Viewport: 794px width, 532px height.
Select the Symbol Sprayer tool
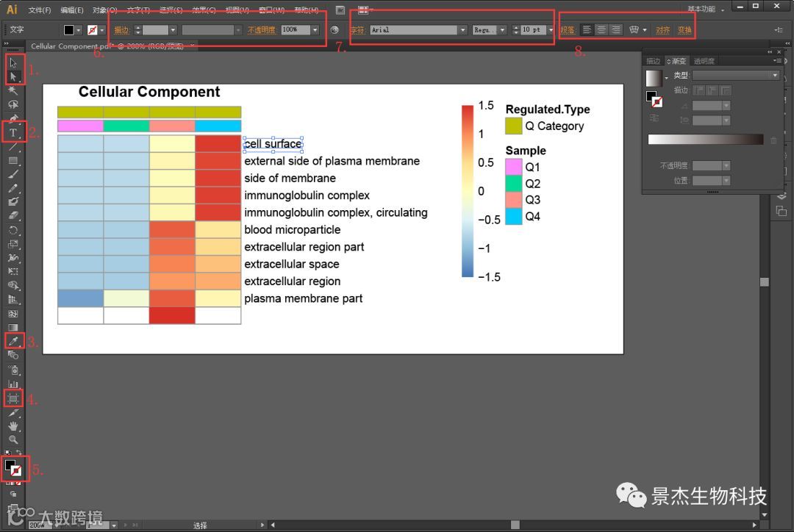coord(13,370)
